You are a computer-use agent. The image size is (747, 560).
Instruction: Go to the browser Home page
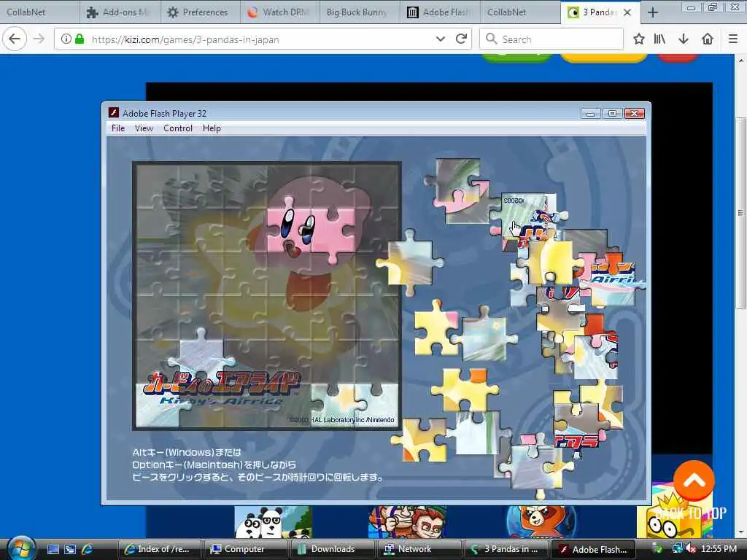point(708,39)
